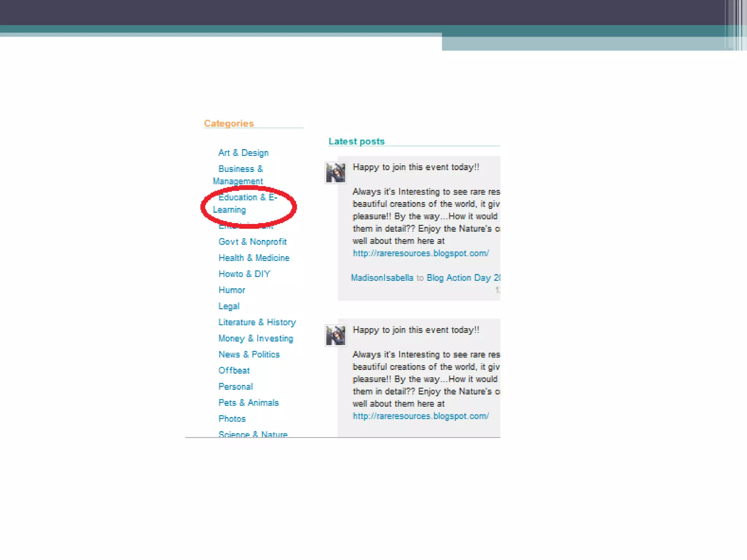Click the second post's avatar thumbnail
This screenshot has height=560, width=747.
pyautogui.click(x=336, y=336)
